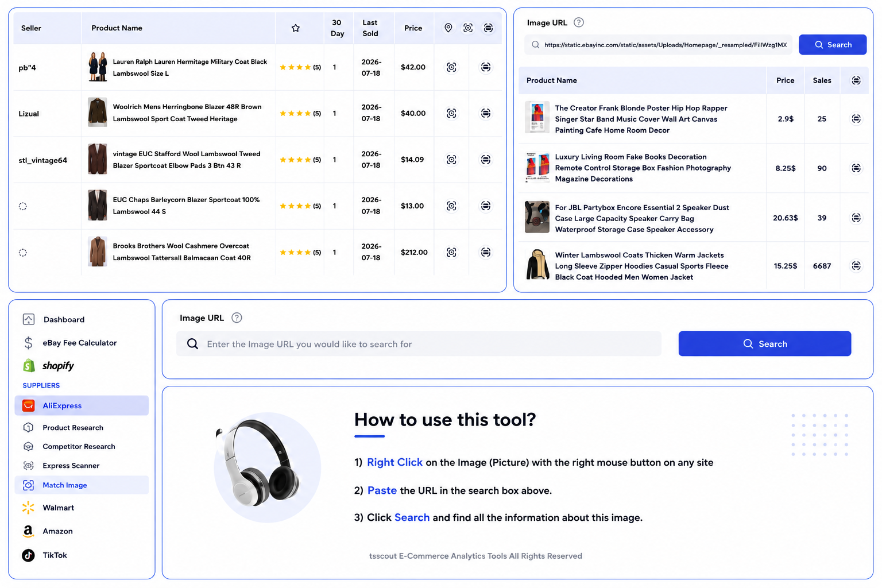The width and height of the screenshot is (882, 588).
Task: Scan image for Lauren Ralph Lauren Military Coat
Action: (x=452, y=67)
